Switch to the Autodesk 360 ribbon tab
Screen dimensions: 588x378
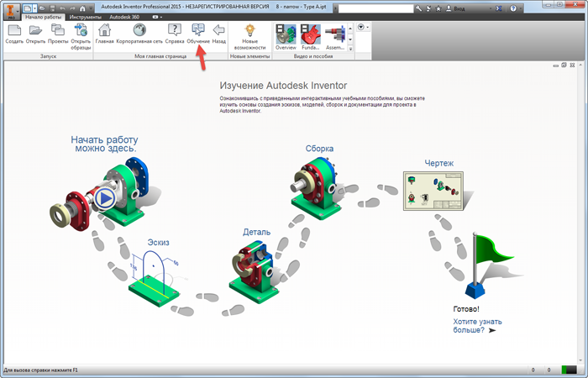tap(124, 17)
